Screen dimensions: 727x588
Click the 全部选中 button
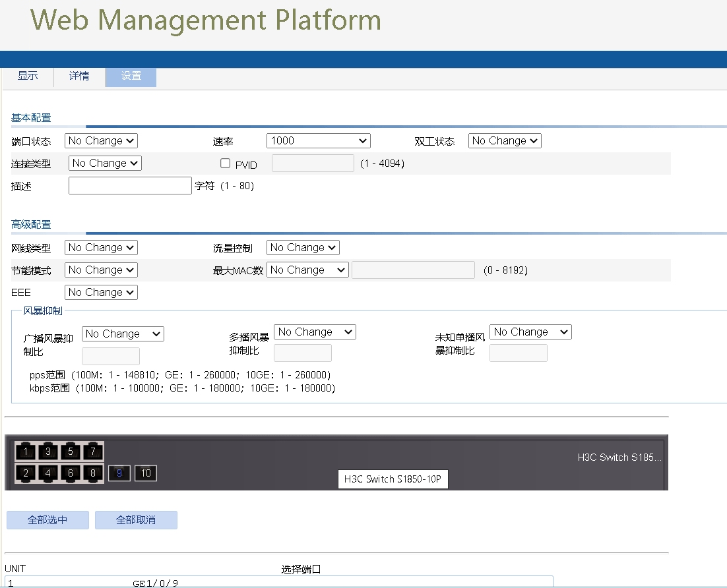tap(47, 520)
